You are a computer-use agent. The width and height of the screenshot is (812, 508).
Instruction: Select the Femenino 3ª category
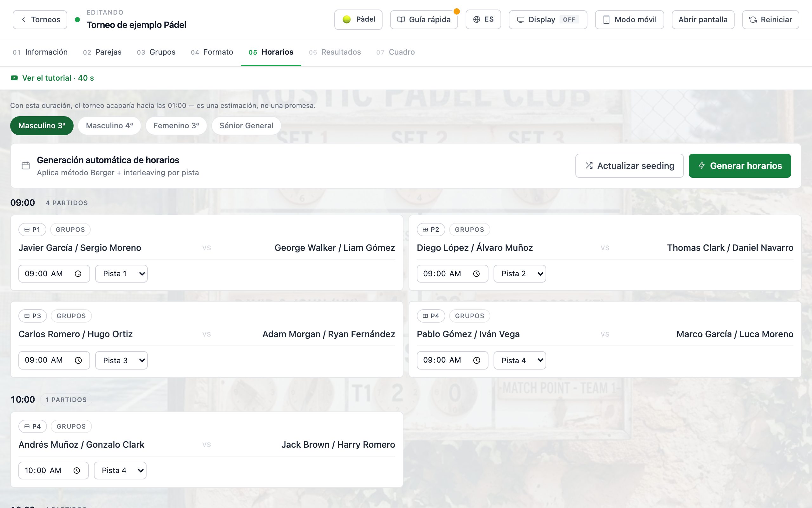coord(176,126)
